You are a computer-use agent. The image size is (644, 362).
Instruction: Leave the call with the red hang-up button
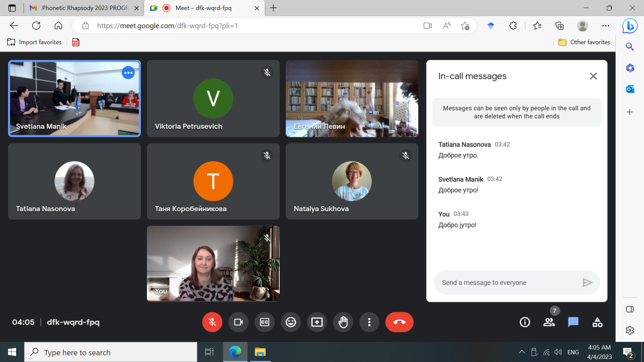(x=399, y=322)
